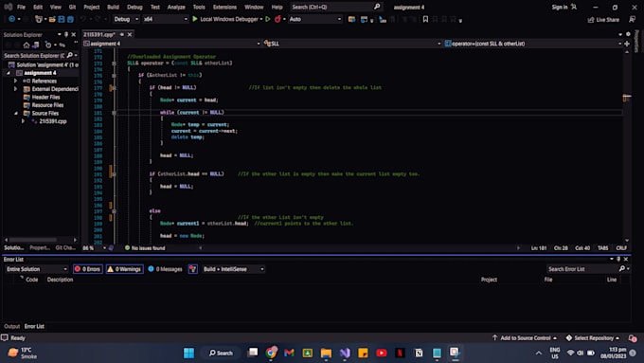
Task: Click the Solution Explorer sync/history icon
Action: click(48, 45)
